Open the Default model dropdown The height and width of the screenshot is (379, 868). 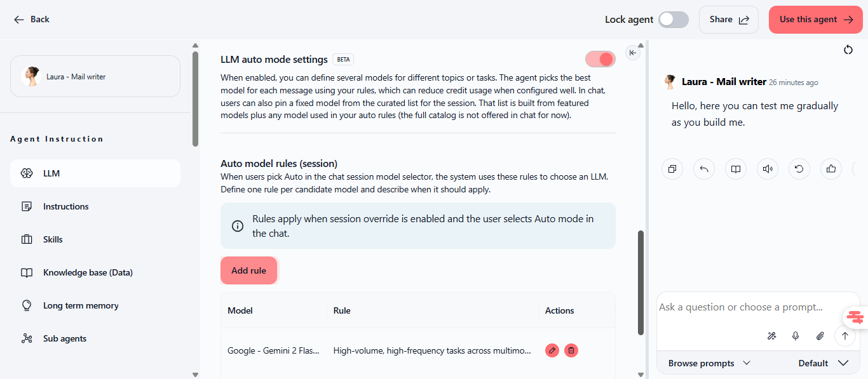pos(824,363)
